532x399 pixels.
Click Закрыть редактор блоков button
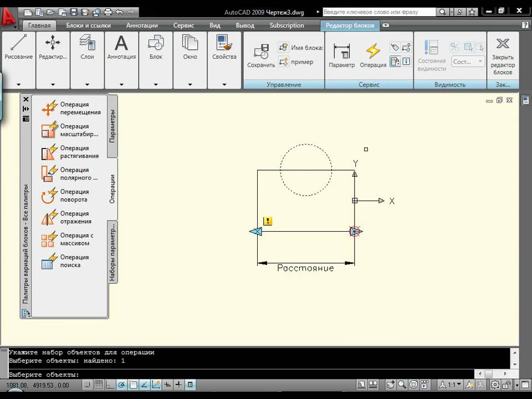pyautogui.click(x=503, y=56)
